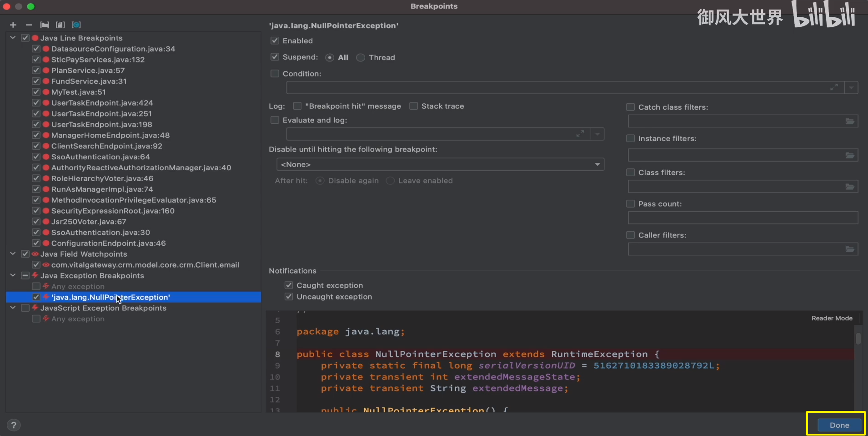This screenshot has width=868, height=436.
Task: Select AuthorityReactiveAuthorizationManager.java:40 breakpoint
Action: [x=141, y=167]
